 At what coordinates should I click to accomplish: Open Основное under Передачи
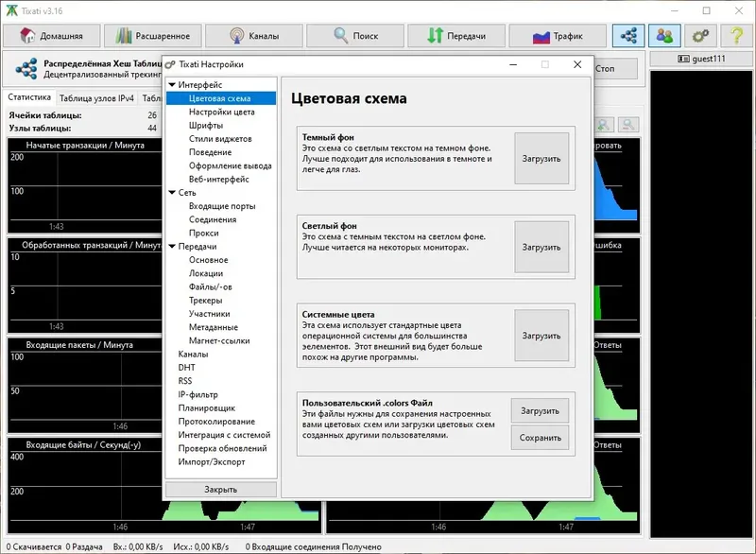coord(208,260)
